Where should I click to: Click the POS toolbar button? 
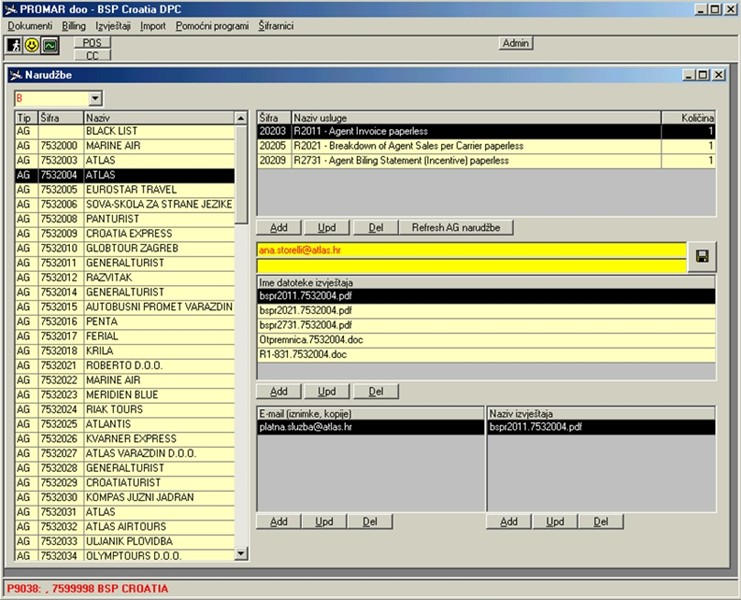click(x=92, y=43)
